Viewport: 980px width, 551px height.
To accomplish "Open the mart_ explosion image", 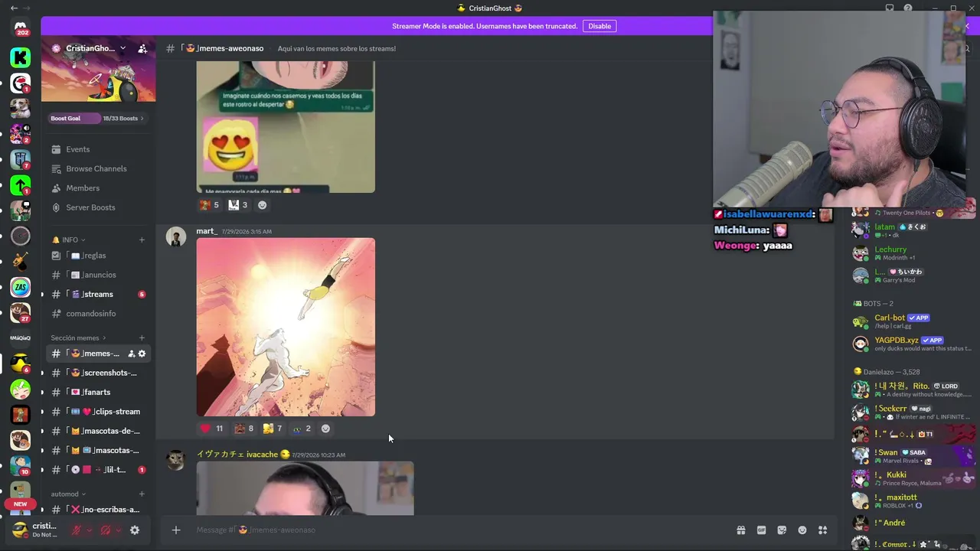I will coord(286,327).
